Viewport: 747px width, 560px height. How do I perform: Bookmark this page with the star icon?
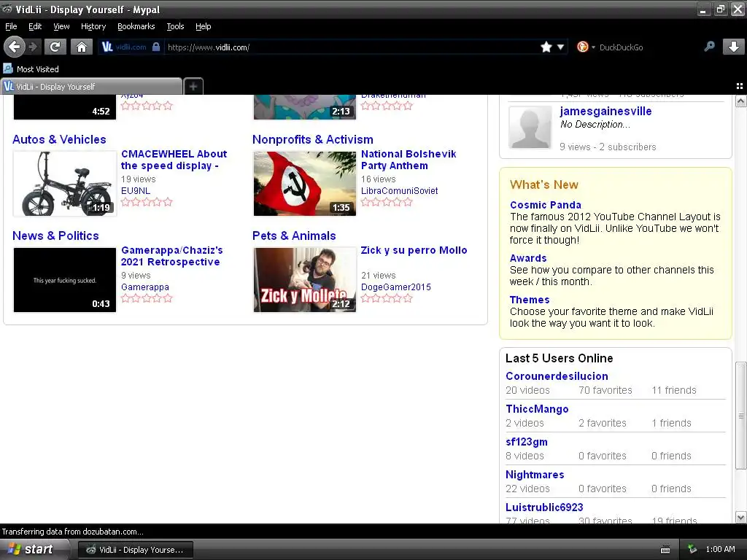(546, 47)
